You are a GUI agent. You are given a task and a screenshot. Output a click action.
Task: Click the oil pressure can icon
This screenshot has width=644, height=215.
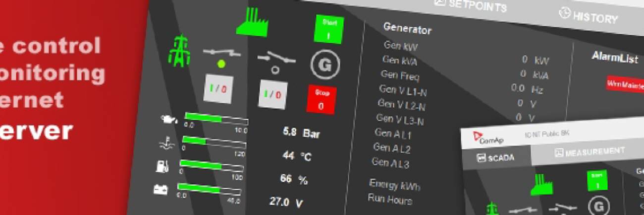click(168, 119)
